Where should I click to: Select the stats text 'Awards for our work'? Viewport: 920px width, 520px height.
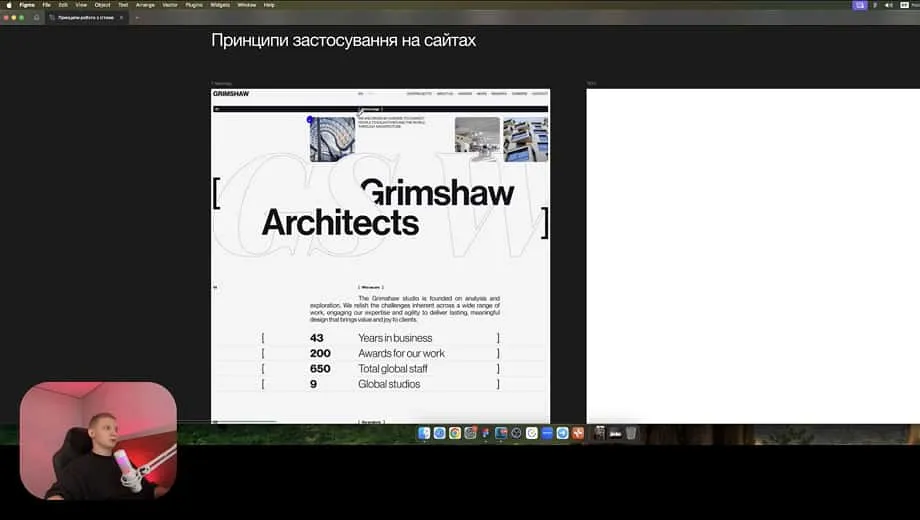pyautogui.click(x=401, y=353)
